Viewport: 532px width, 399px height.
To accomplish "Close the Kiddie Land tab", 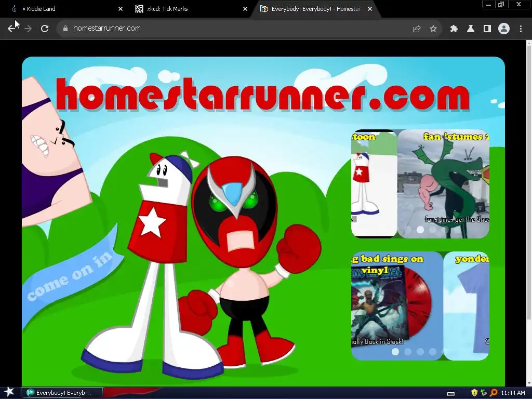I will click(121, 9).
